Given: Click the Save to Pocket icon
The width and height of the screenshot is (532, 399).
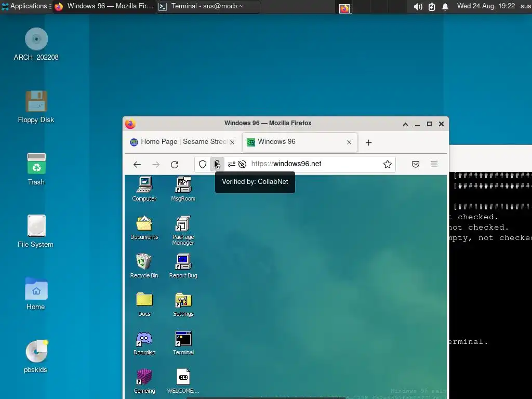Looking at the screenshot, I should (416, 164).
